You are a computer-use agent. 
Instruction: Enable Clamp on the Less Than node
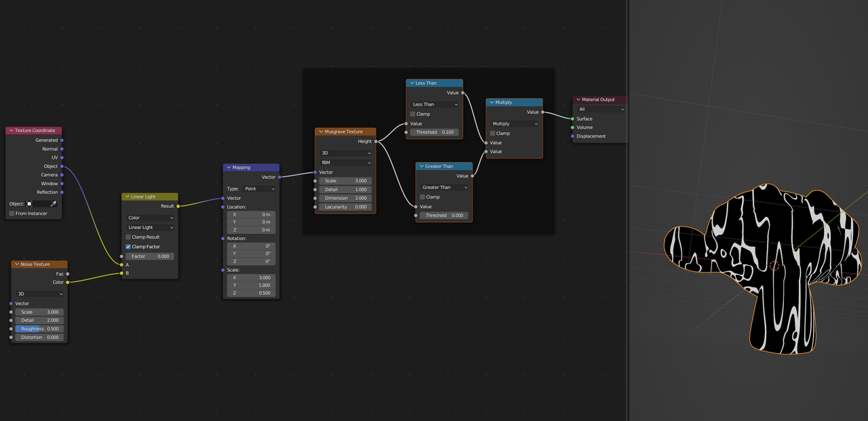point(413,114)
